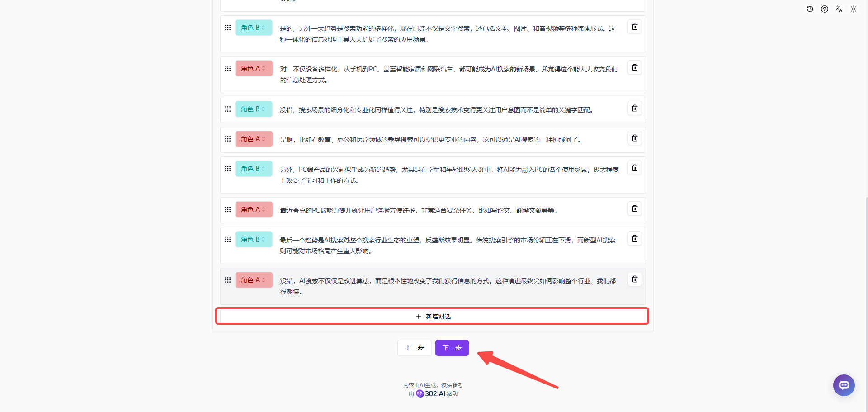
Task: Delete the dialogue starting with 是的，另外一大趋势
Action: click(635, 27)
